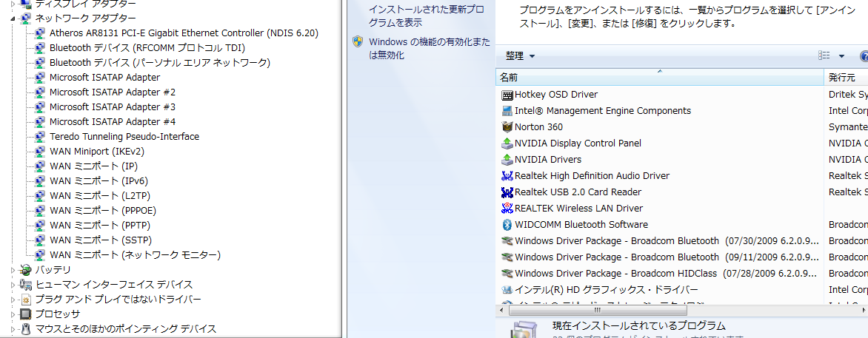Sort programs by 発行元 column header
This screenshot has width=868, height=338.
click(846, 78)
